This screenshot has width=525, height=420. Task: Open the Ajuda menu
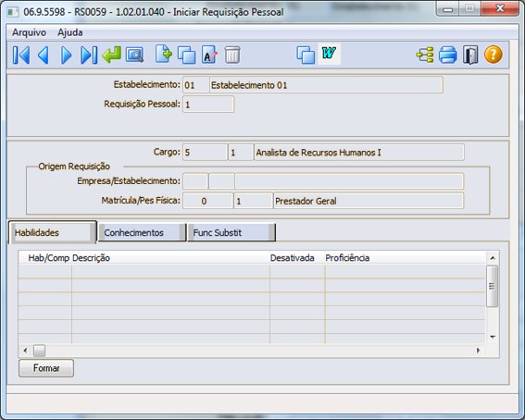[x=70, y=32]
